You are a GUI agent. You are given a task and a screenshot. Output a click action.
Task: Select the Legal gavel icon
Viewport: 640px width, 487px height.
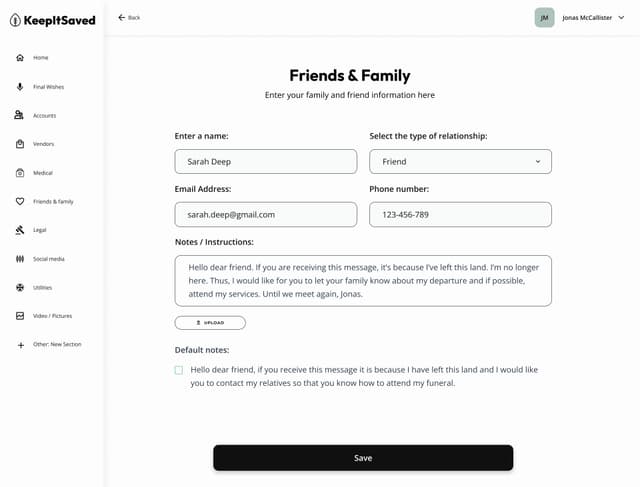pyautogui.click(x=20, y=230)
